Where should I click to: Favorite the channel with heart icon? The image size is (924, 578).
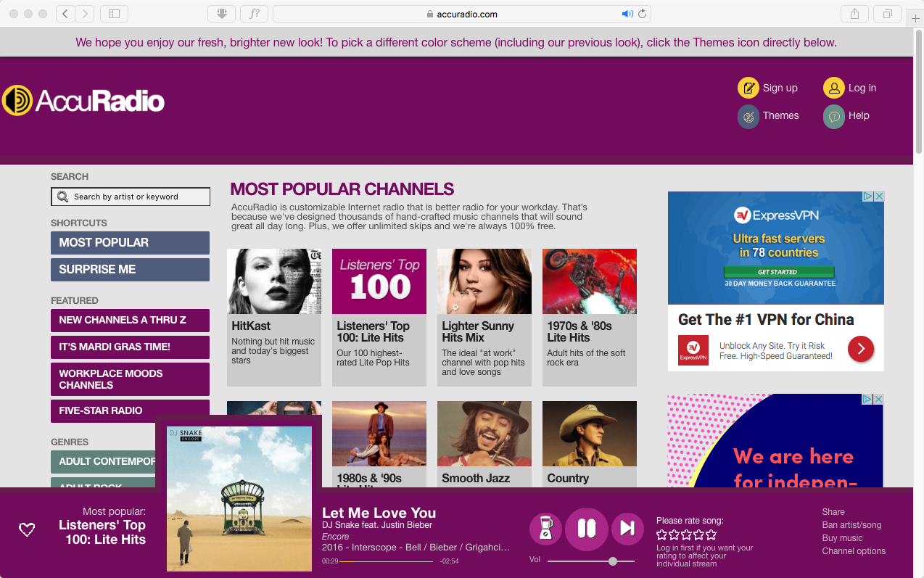coord(27,530)
